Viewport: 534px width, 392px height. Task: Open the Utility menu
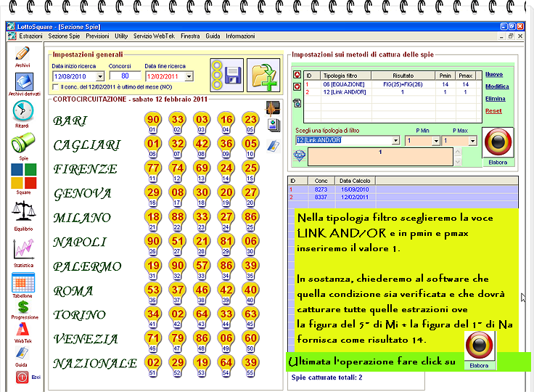pyautogui.click(x=121, y=36)
